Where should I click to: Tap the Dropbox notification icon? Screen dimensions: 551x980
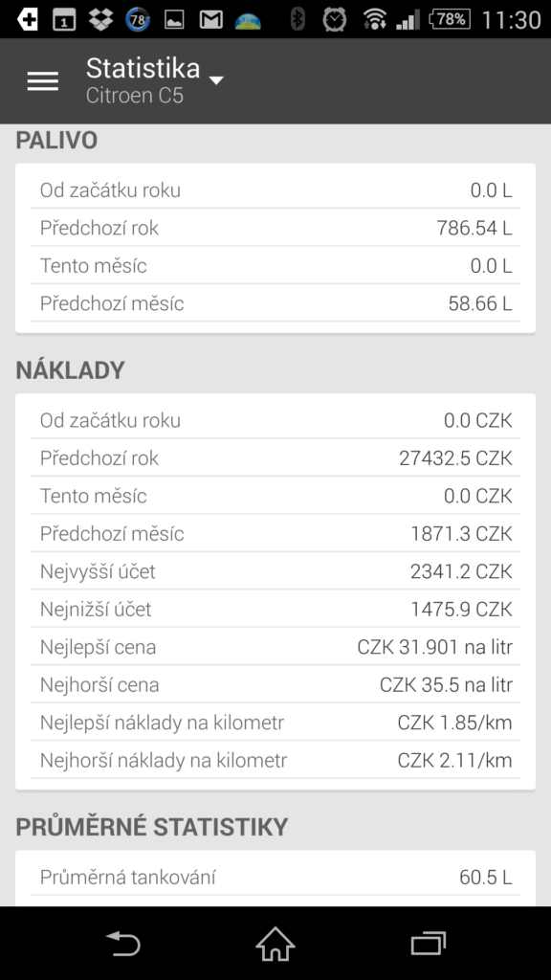coord(100,19)
